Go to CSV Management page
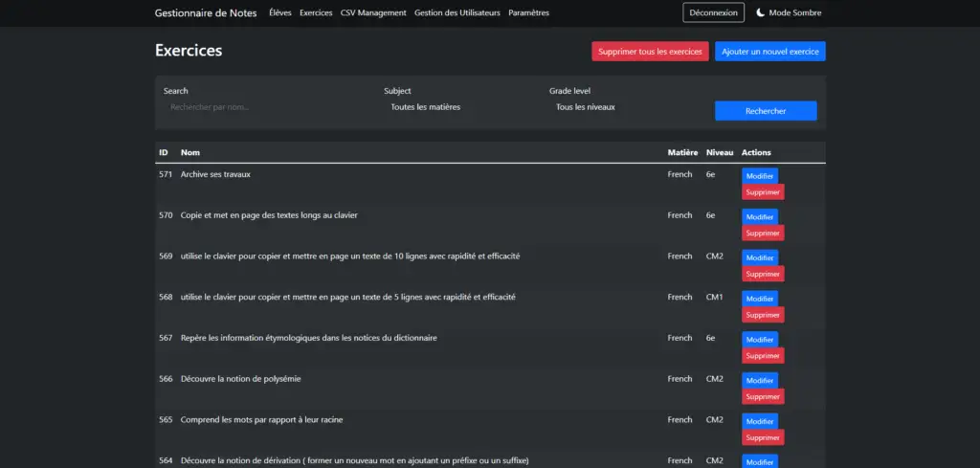This screenshot has width=980, height=468. pos(373,12)
